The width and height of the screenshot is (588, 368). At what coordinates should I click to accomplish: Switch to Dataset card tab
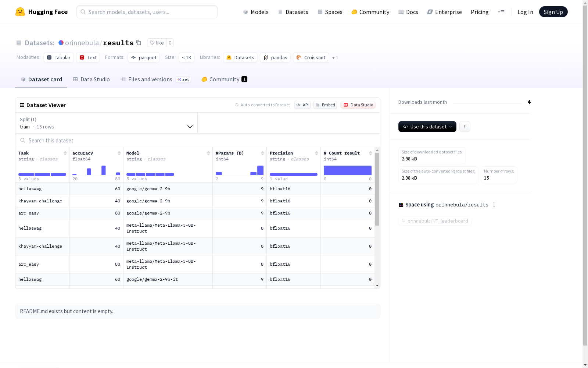pos(41,79)
